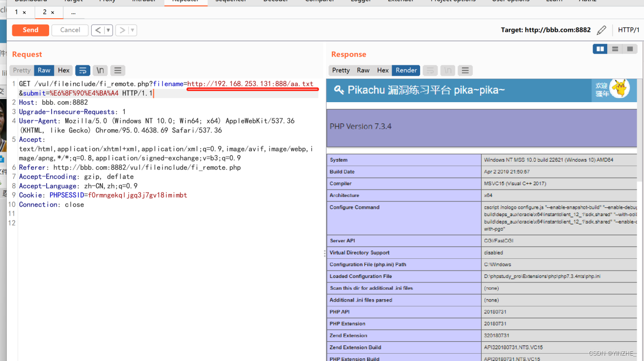Click the PHP API row label

click(x=340, y=312)
